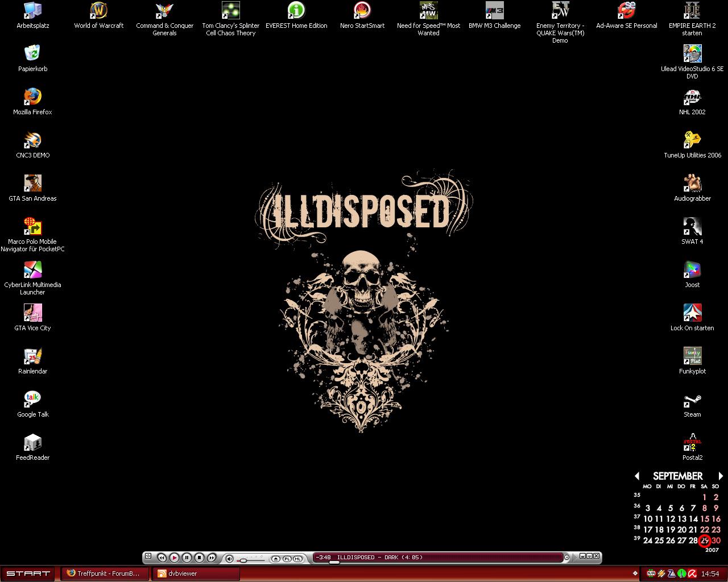Image resolution: width=728 pixels, height=582 pixels.
Task: Show next month in calendar
Action: click(721, 476)
